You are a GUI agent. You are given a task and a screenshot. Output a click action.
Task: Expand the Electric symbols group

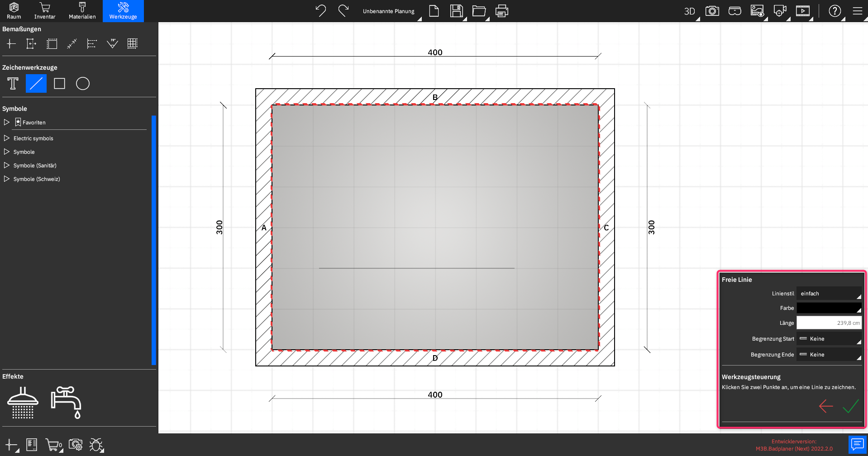tap(6, 138)
